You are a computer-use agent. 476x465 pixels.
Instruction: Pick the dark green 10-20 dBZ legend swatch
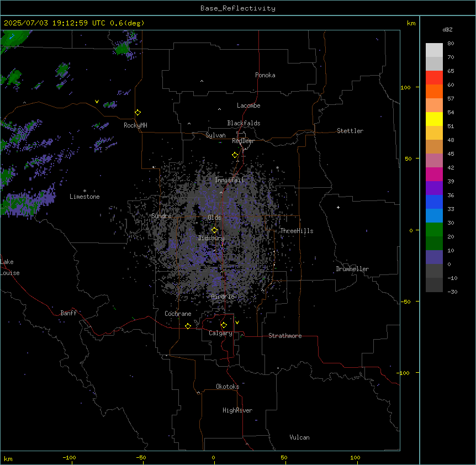(x=434, y=244)
